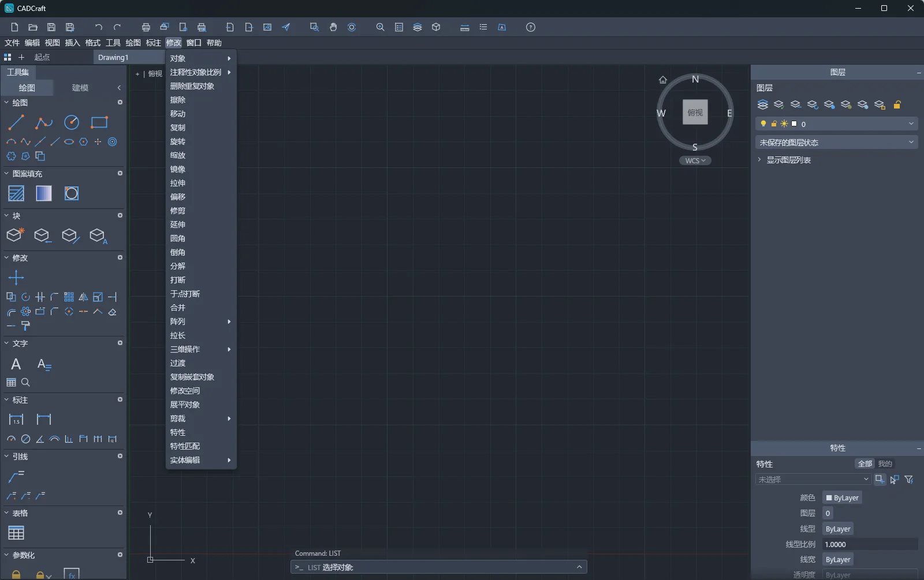Expand 显示图层列表 tree
The width and height of the screenshot is (924, 580).
click(x=759, y=160)
